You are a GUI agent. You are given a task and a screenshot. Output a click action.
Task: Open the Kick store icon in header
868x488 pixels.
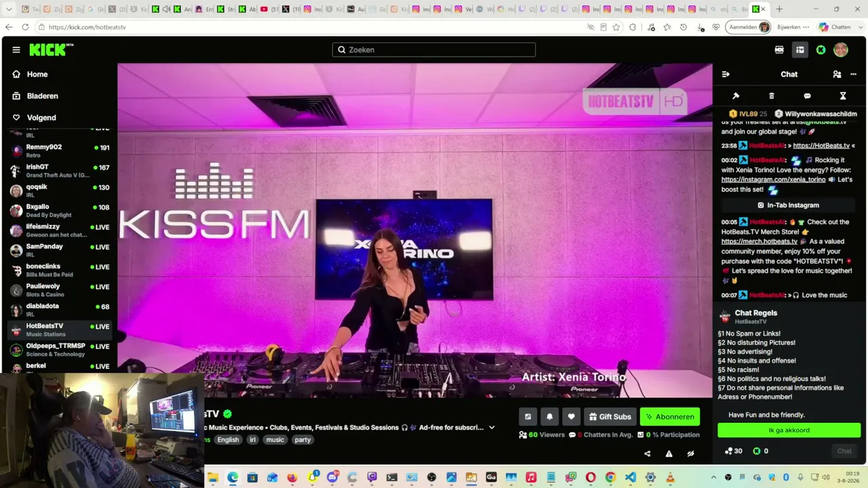coord(779,49)
